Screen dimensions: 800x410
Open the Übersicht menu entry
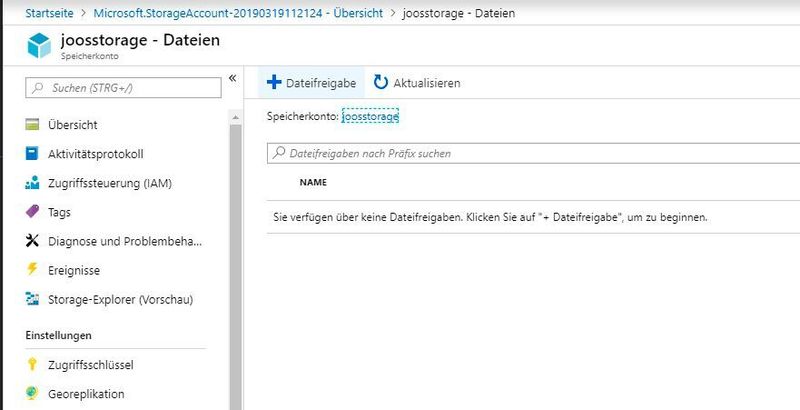point(72,125)
